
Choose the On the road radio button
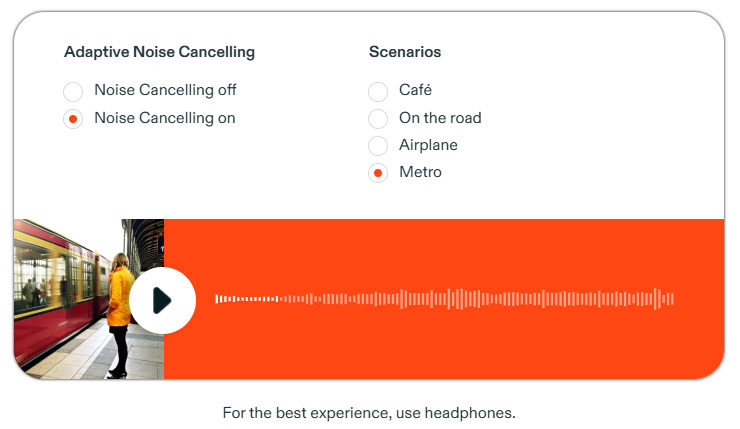pos(378,119)
